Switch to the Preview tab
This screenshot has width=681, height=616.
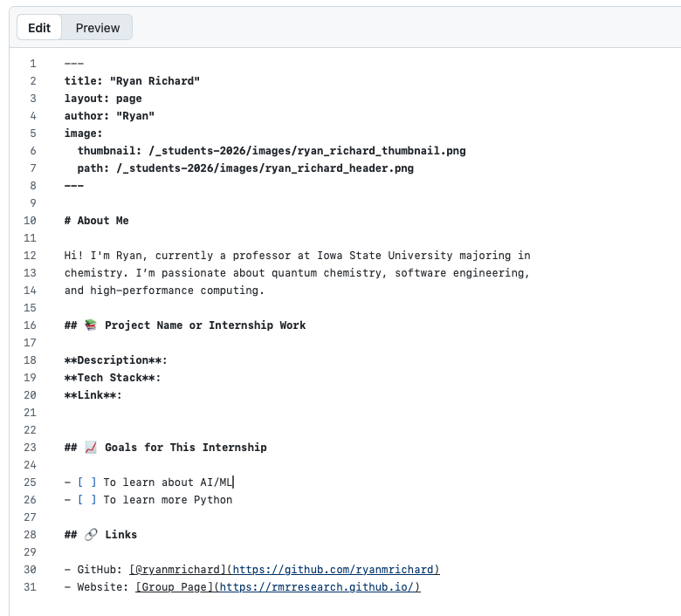pyautogui.click(x=97, y=28)
